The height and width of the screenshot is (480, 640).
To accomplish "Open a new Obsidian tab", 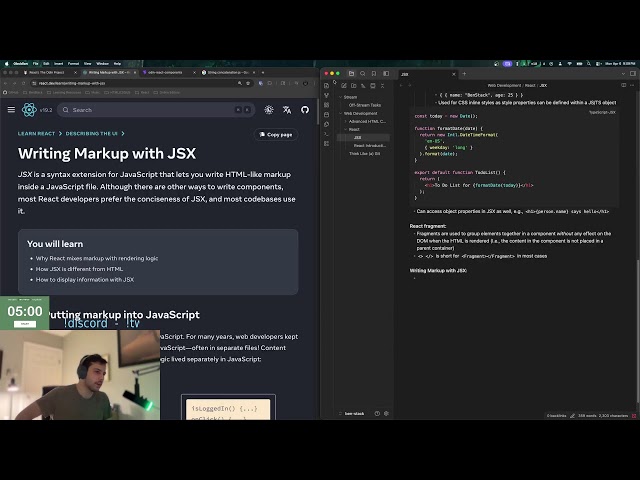I will tap(464, 74).
